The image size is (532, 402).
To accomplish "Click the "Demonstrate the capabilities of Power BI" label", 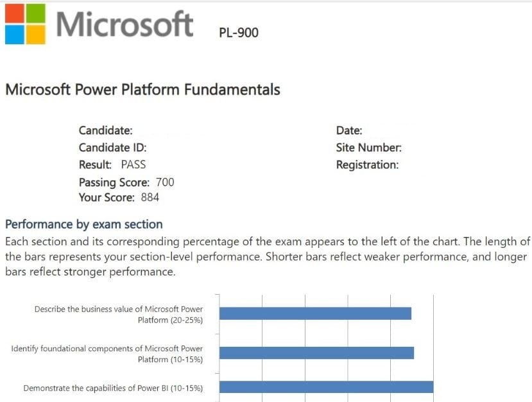I will click(113, 388).
